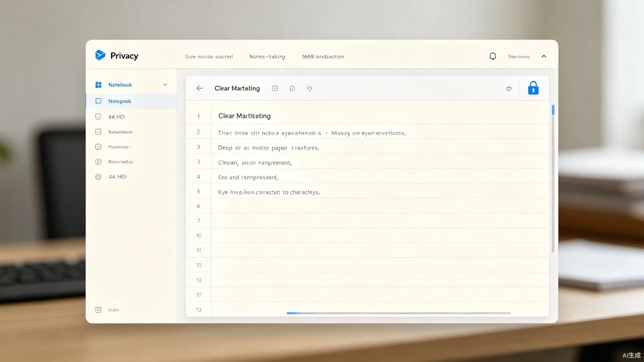Click the first 4K HD sidebar icon
644x362 pixels.
[98, 117]
